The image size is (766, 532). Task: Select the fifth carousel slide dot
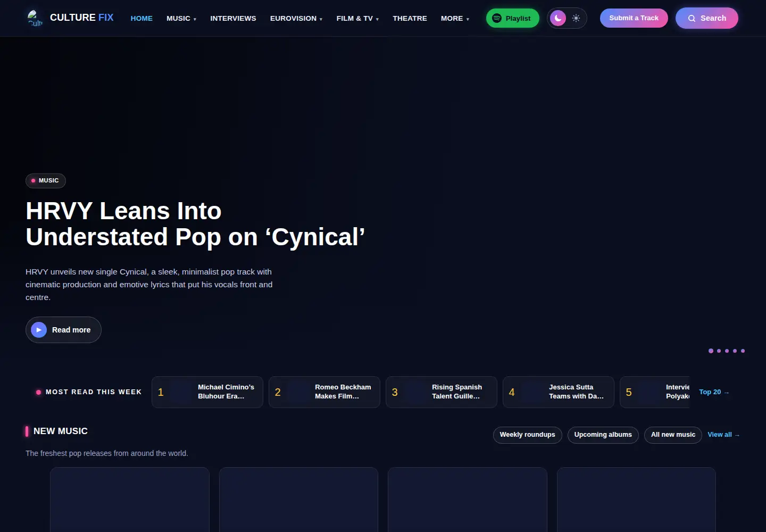[x=743, y=351]
